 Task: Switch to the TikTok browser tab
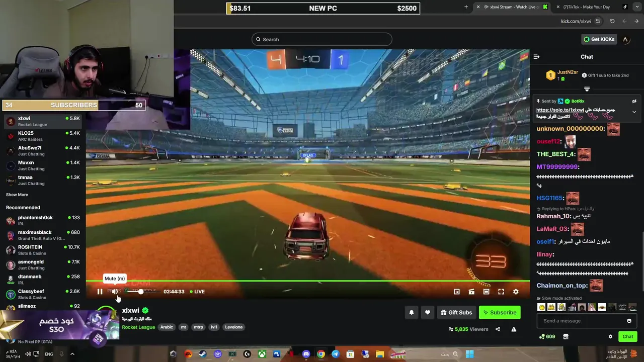pos(591,7)
